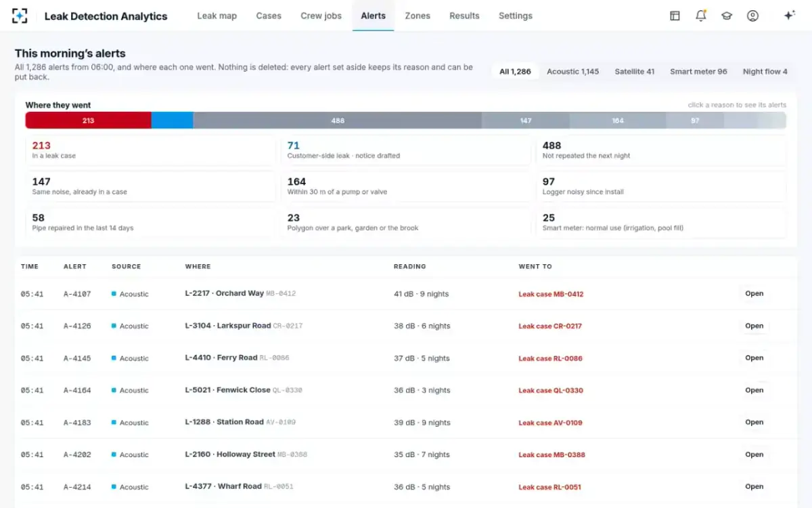812x508 pixels.
Task: Click L-3104 · Larkspur Road location text
Action: [x=228, y=326]
